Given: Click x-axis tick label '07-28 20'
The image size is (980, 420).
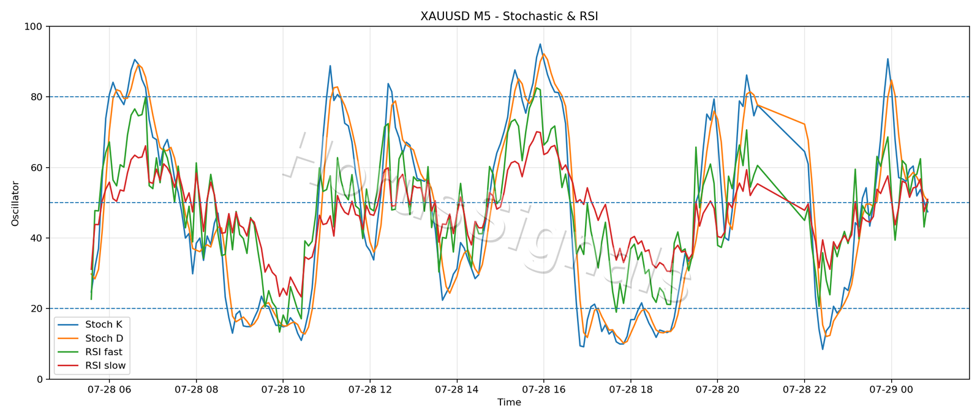Looking at the screenshot, I should [717, 390].
